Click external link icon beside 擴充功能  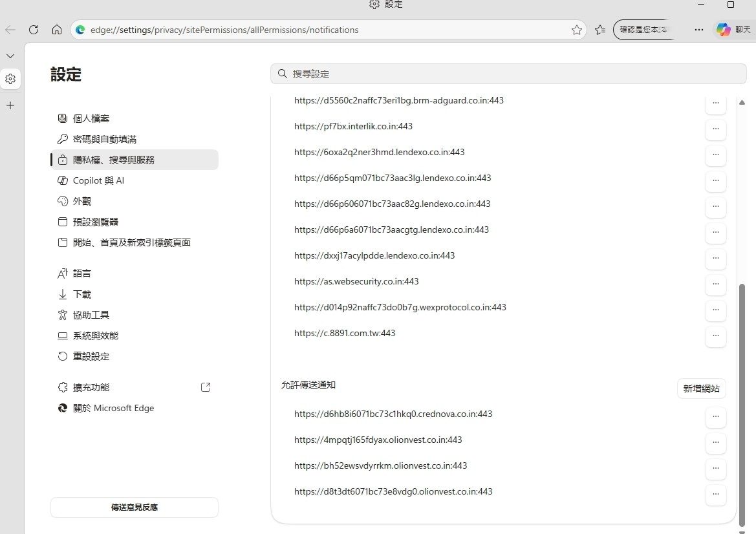coord(206,387)
